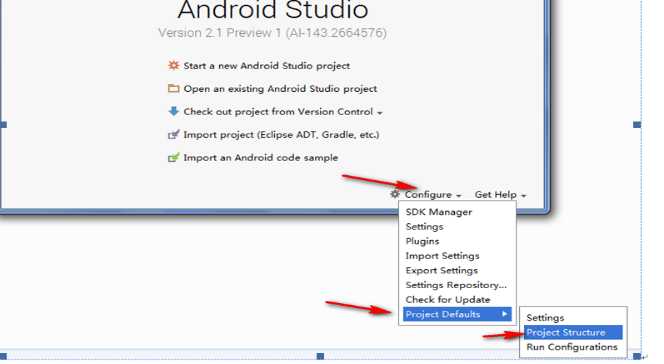Click the Import code sample icon
664x364 pixels.
(x=174, y=157)
